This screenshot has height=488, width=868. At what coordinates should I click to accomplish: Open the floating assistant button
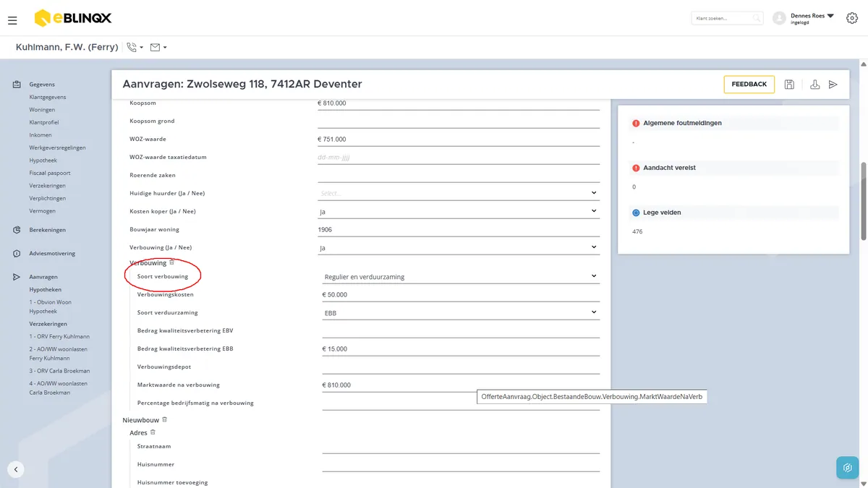(x=847, y=468)
